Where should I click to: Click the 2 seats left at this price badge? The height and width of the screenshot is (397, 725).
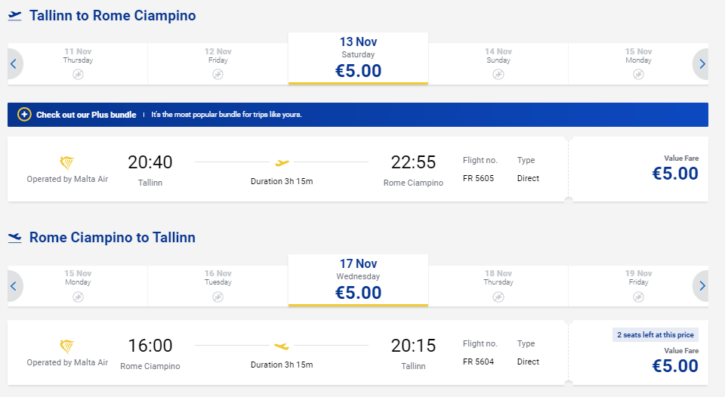point(655,335)
